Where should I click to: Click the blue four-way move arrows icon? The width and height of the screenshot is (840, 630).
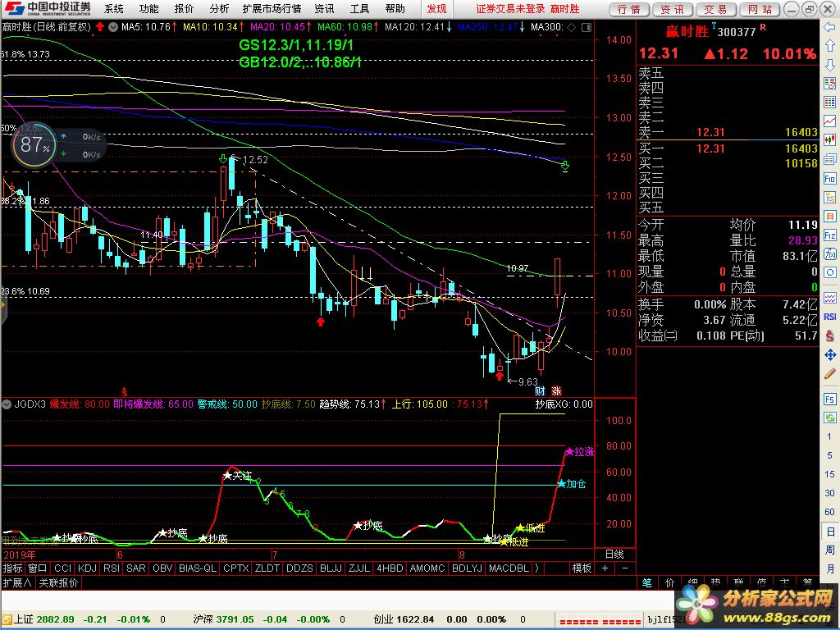(x=829, y=354)
